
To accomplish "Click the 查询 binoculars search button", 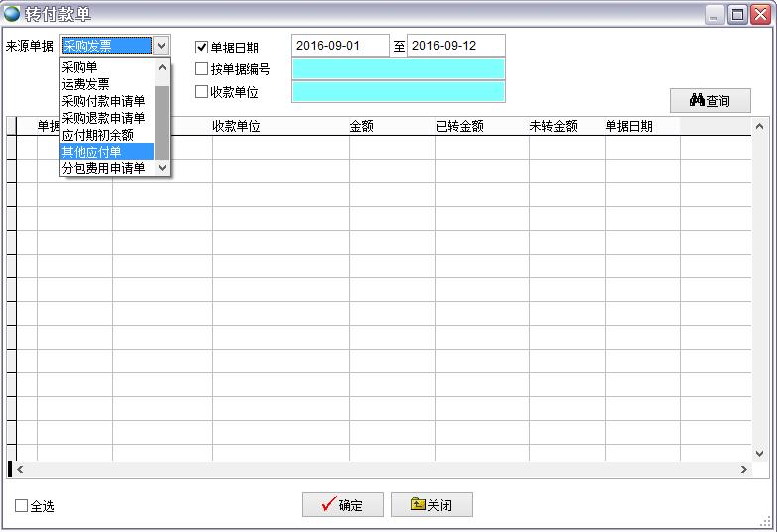I will coord(710,101).
